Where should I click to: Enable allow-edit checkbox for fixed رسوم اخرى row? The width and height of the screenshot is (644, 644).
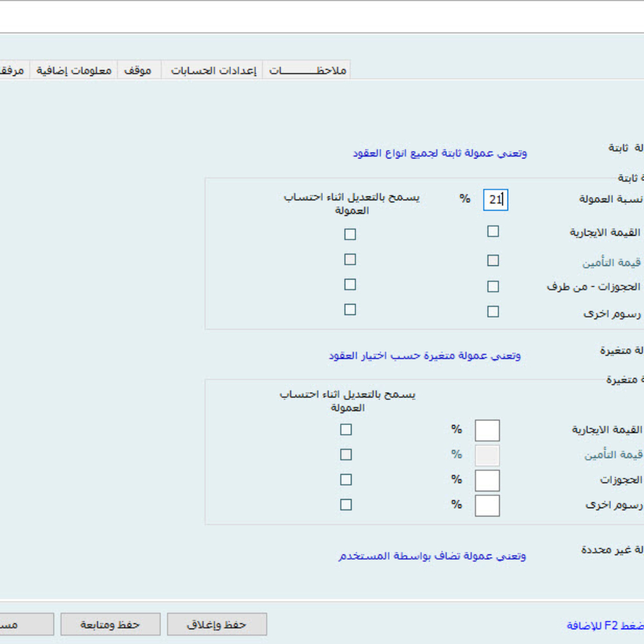[350, 310]
